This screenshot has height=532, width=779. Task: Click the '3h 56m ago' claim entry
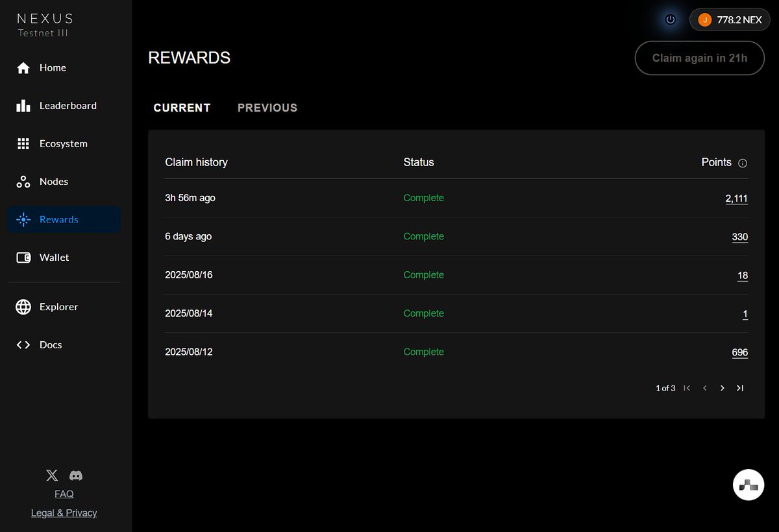190,199
